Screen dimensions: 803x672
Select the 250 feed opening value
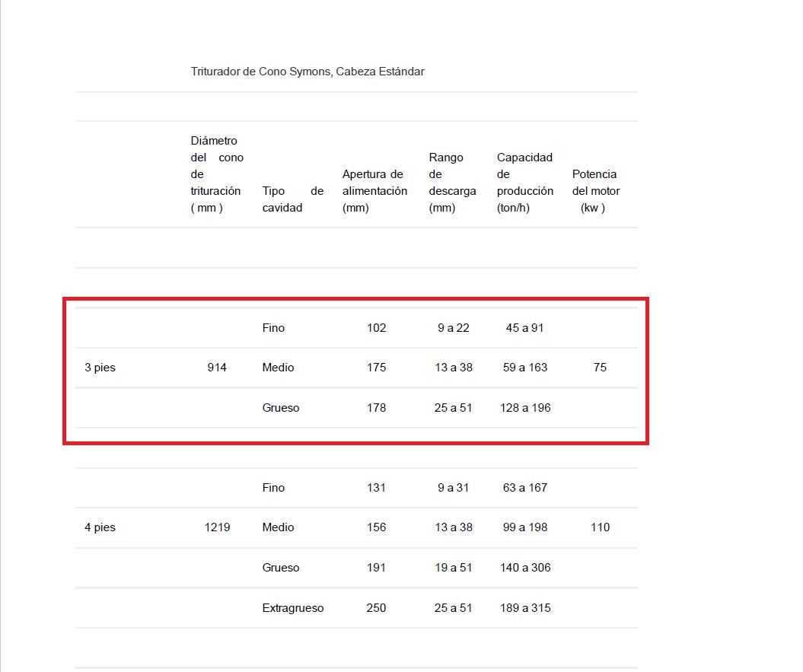tap(376, 608)
